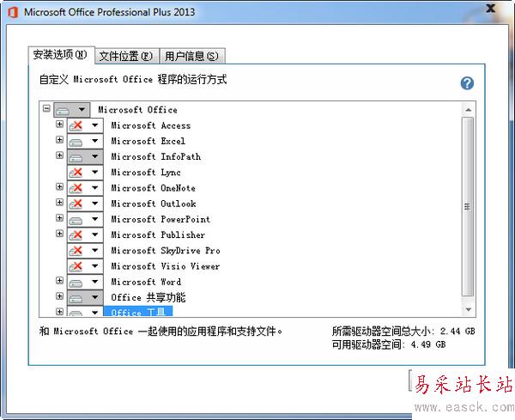Select the Microsoft SkyDrive Pro row label
The image size is (515, 420).
coord(166,251)
